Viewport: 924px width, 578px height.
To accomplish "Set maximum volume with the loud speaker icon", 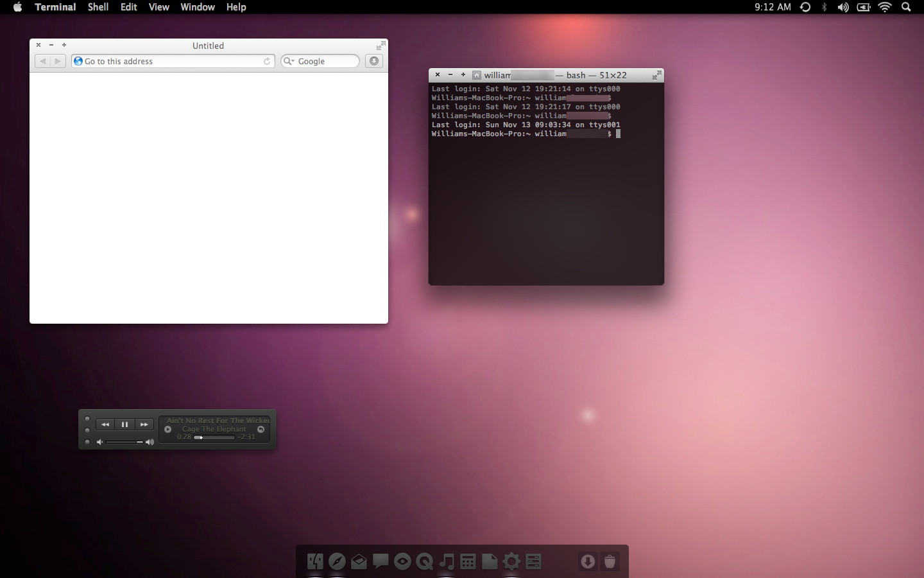I will [150, 442].
